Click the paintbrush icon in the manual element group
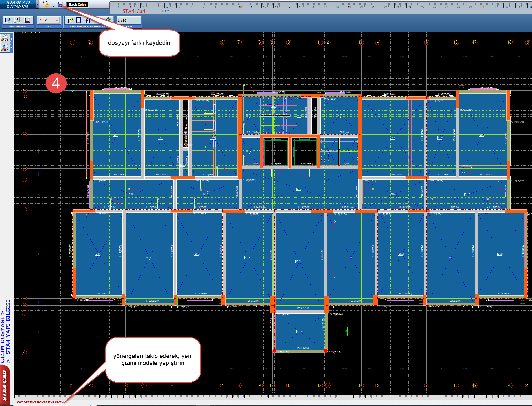The image size is (532, 406). 108,19
